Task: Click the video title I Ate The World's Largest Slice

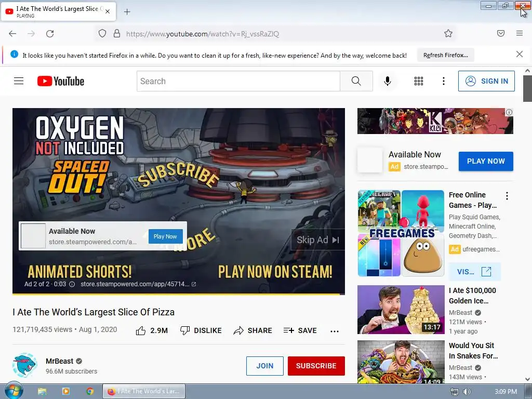Action: (x=94, y=312)
